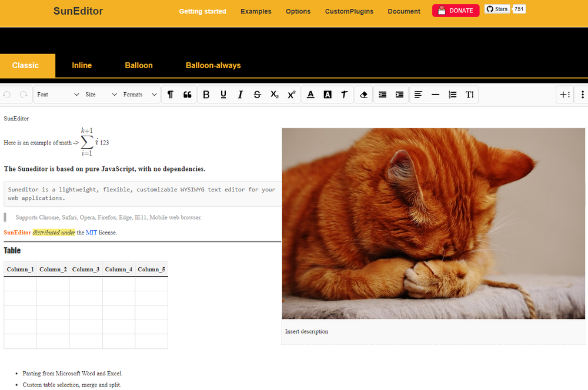Click the bold 'no dependencies' sentence
This screenshot has height=390, width=588.
(105, 169)
